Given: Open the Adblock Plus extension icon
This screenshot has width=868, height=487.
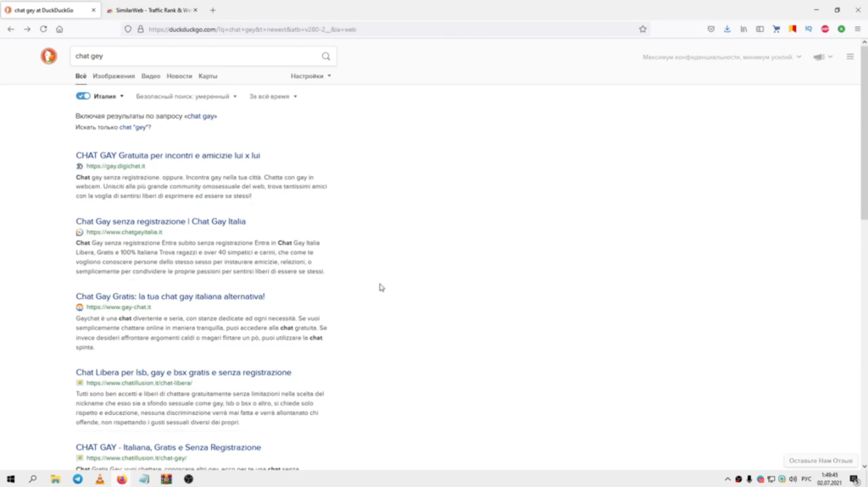Looking at the screenshot, I should point(826,30).
